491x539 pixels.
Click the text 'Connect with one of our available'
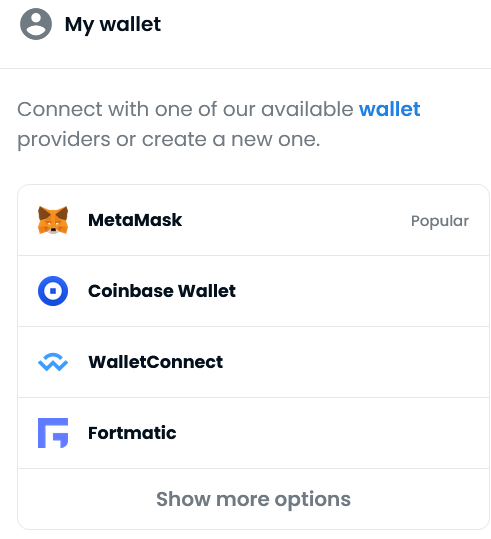(185, 109)
